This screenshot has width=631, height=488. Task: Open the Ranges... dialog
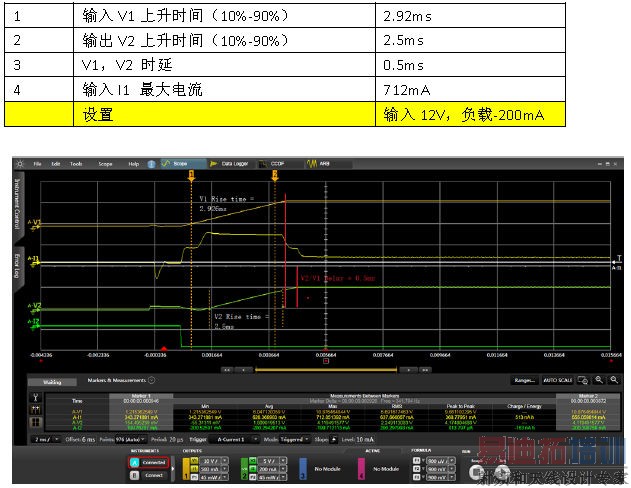[x=524, y=380]
